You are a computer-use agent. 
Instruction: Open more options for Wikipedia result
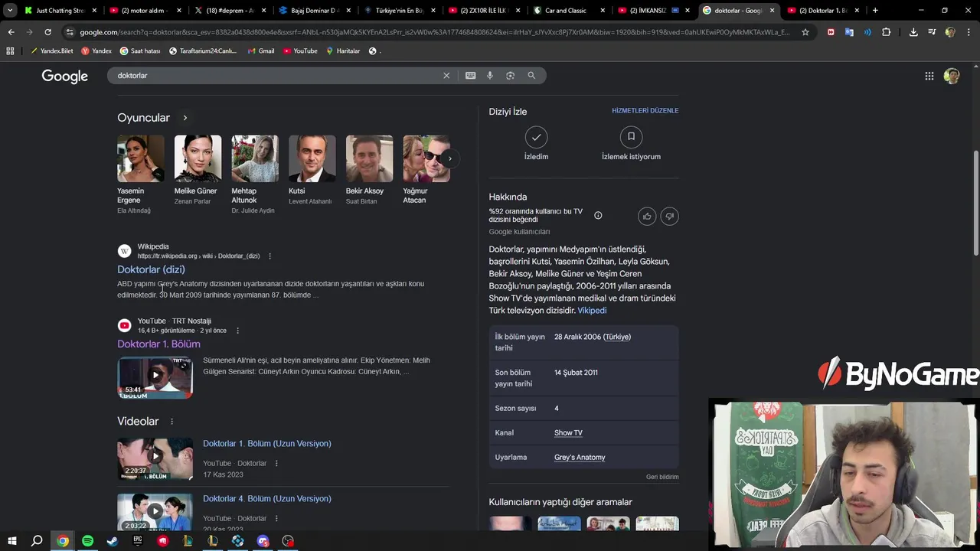point(269,256)
